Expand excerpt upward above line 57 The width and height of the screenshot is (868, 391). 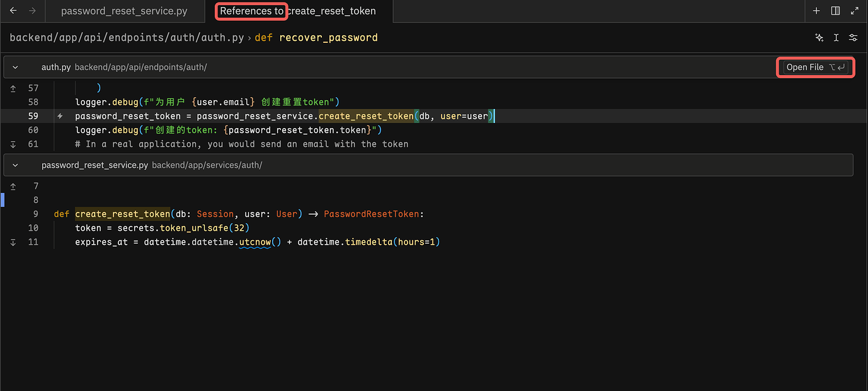point(13,88)
